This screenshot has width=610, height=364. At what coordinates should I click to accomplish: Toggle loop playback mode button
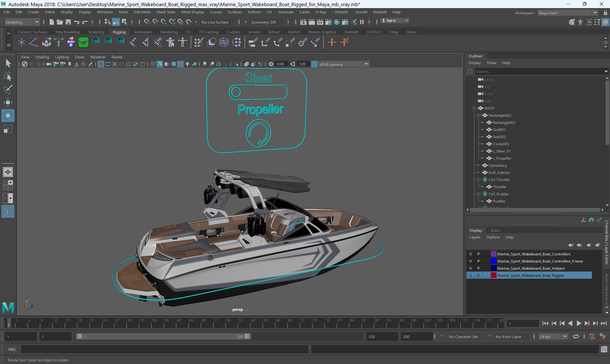pos(576,336)
